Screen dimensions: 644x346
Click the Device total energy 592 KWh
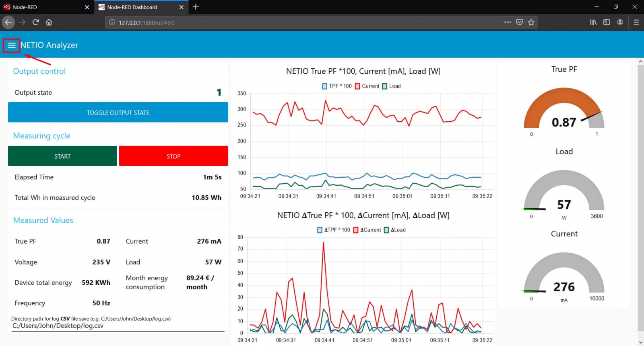click(96, 282)
